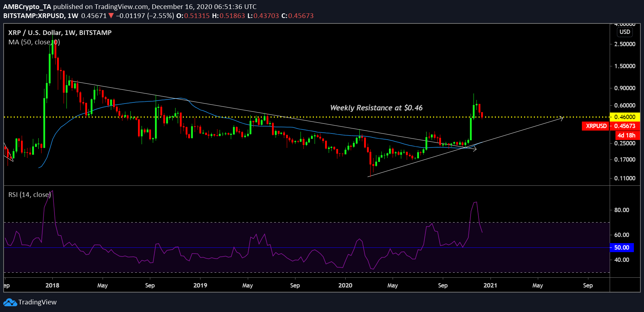Click the 4d 18h countdown label
The width and height of the screenshot is (644, 312).
tap(627, 135)
